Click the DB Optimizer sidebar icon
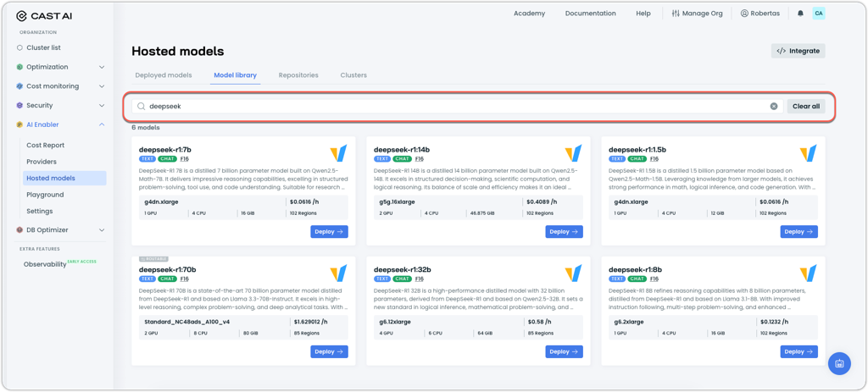Viewport: 868px width, 392px height. click(20, 229)
